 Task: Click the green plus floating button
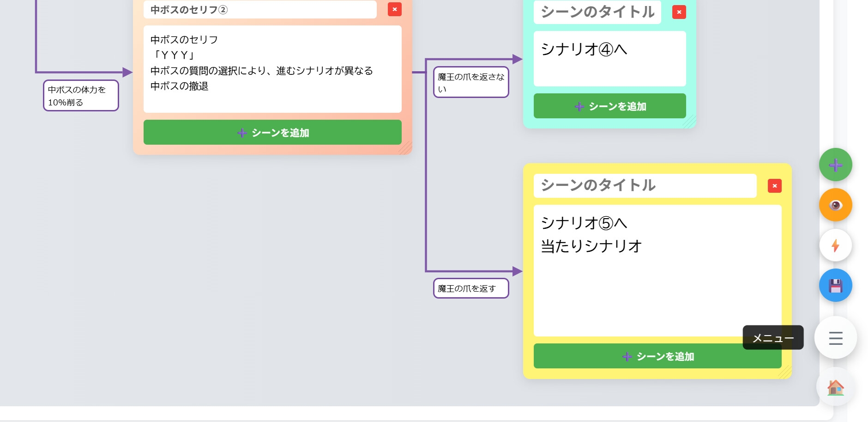pos(835,165)
